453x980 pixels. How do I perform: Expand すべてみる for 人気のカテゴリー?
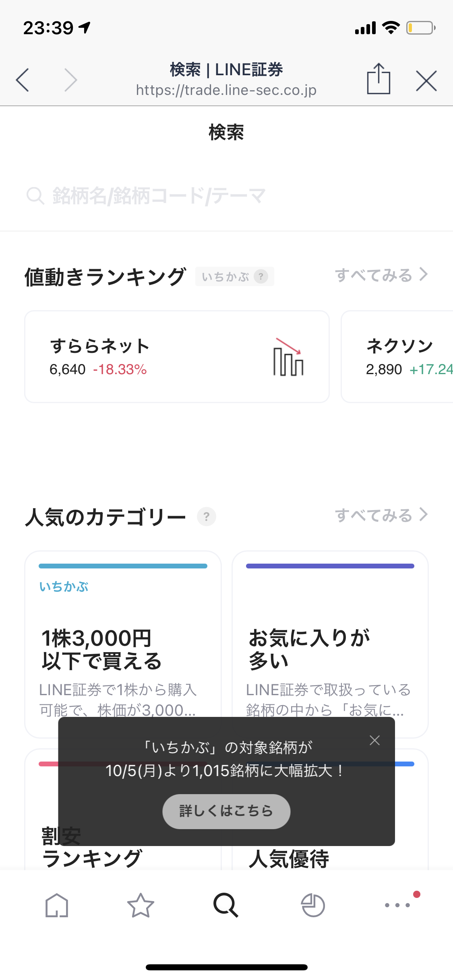381,515
